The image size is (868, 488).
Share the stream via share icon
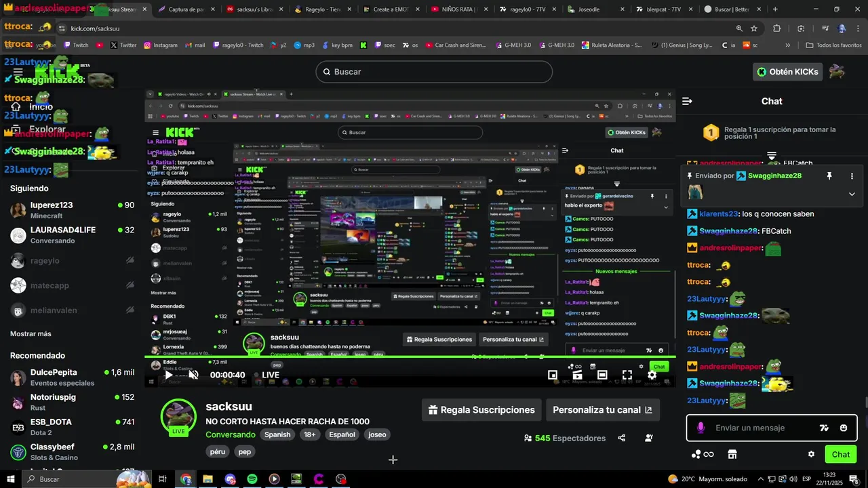click(x=622, y=438)
